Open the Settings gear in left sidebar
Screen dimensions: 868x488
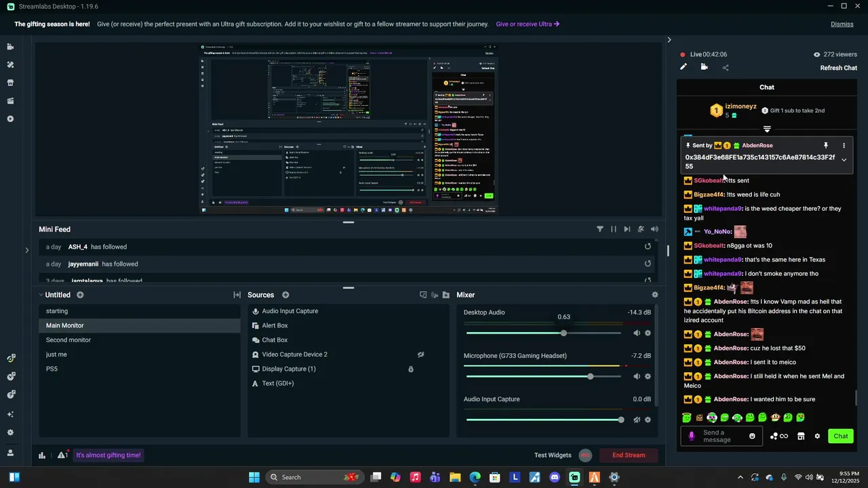[10, 432]
